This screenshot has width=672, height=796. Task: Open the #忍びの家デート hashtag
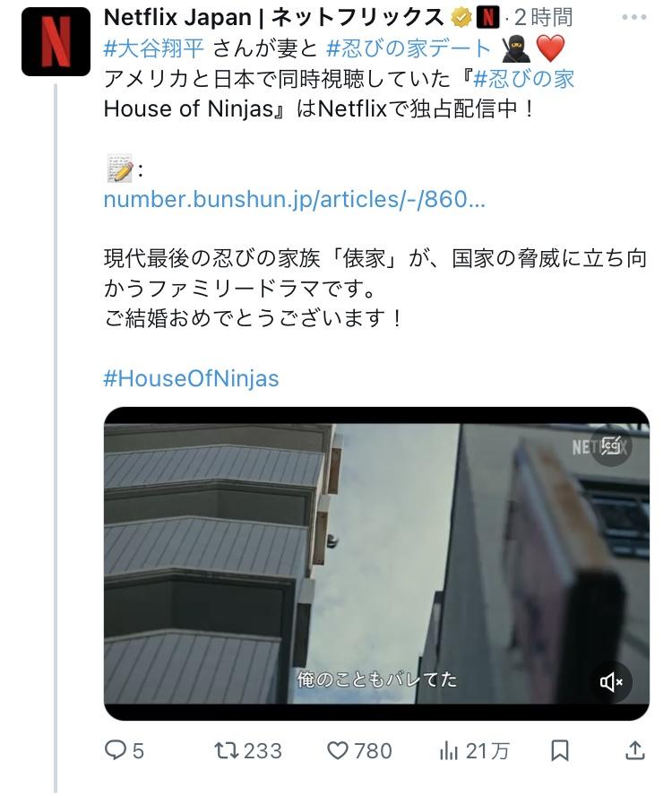point(409,48)
